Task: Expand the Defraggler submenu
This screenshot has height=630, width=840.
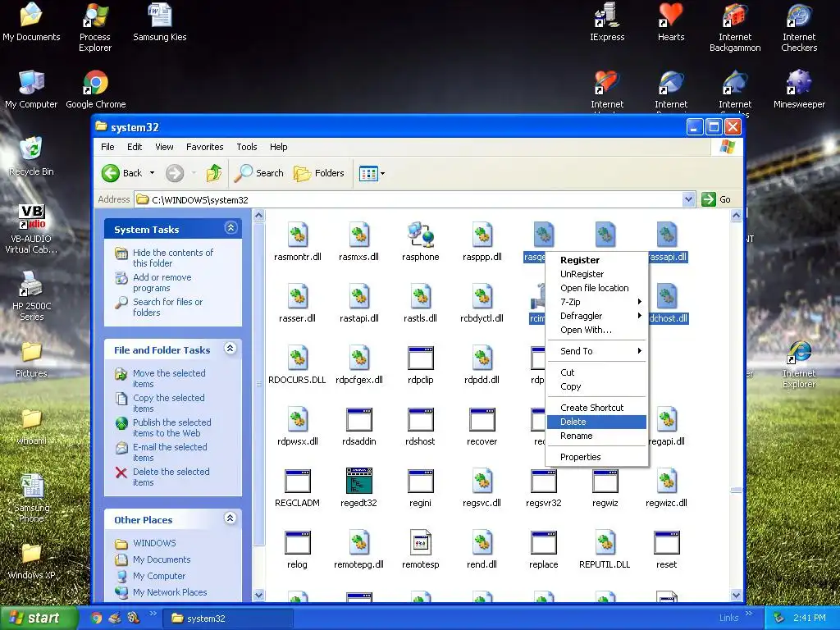Action: (596, 316)
